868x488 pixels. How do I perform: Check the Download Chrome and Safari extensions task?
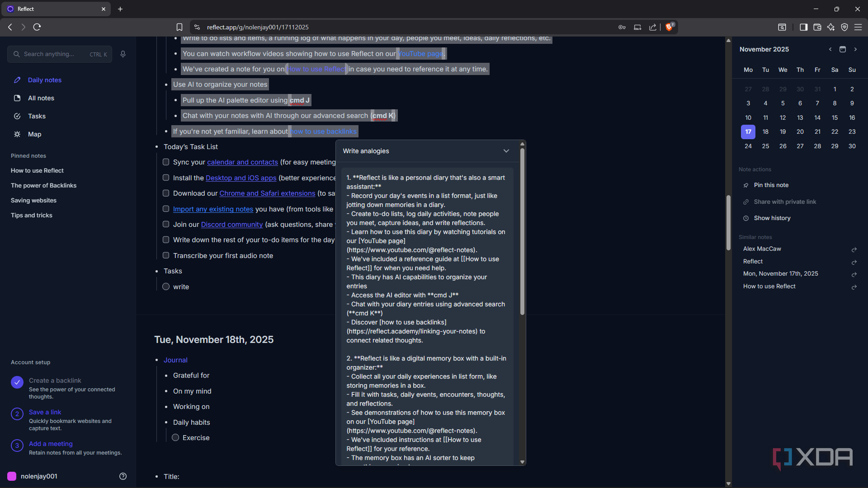coord(166,193)
